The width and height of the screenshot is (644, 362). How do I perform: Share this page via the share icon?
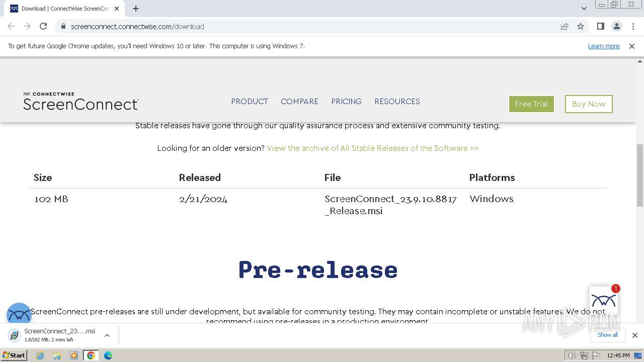(565, 26)
